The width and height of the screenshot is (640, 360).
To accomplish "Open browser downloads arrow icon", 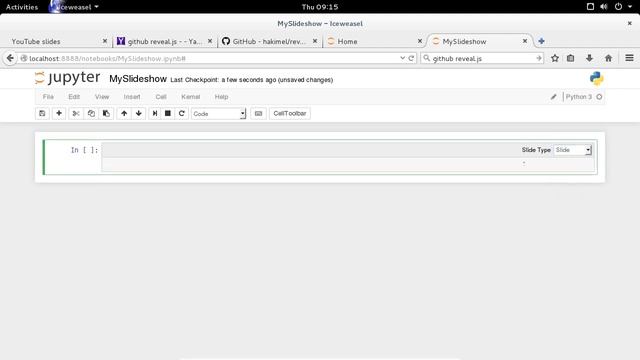I will [x=589, y=58].
